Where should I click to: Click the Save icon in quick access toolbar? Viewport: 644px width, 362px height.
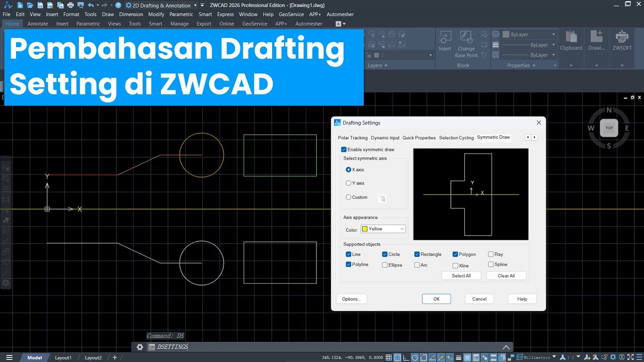point(40,6)
